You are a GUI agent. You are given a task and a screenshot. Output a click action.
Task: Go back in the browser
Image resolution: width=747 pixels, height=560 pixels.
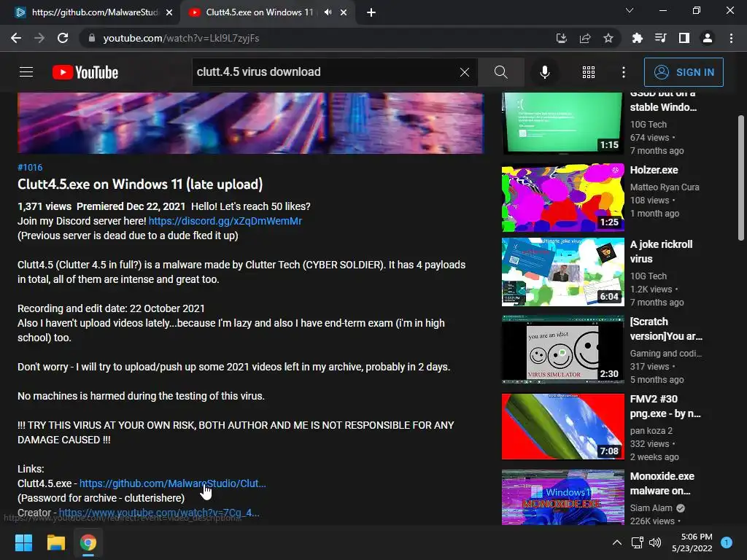tap(16, 38)
